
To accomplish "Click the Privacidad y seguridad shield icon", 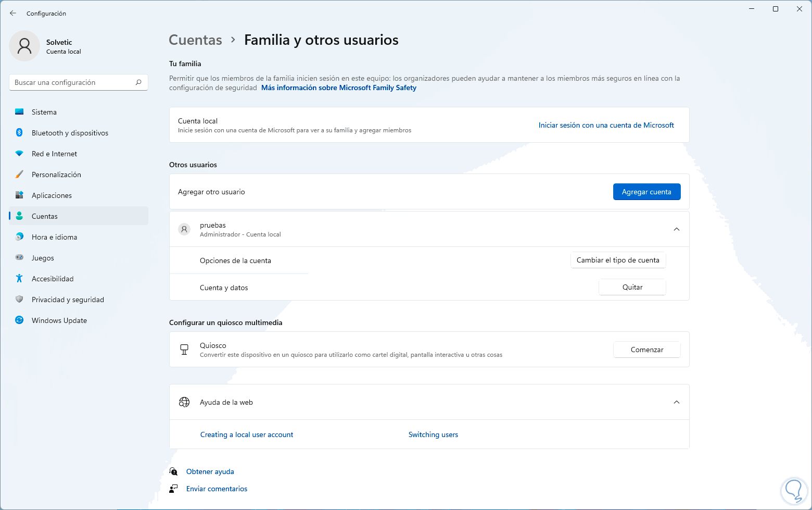I will tap(19, 300).
